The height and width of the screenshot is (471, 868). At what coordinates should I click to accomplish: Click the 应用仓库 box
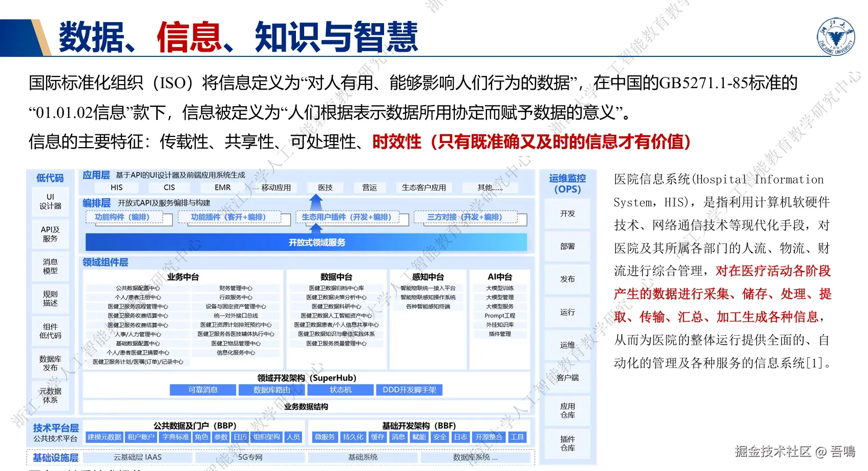click(567, 410)
